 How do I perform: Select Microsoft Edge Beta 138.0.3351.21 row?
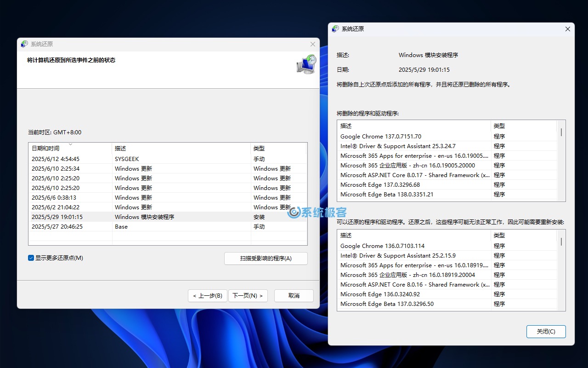447,195
